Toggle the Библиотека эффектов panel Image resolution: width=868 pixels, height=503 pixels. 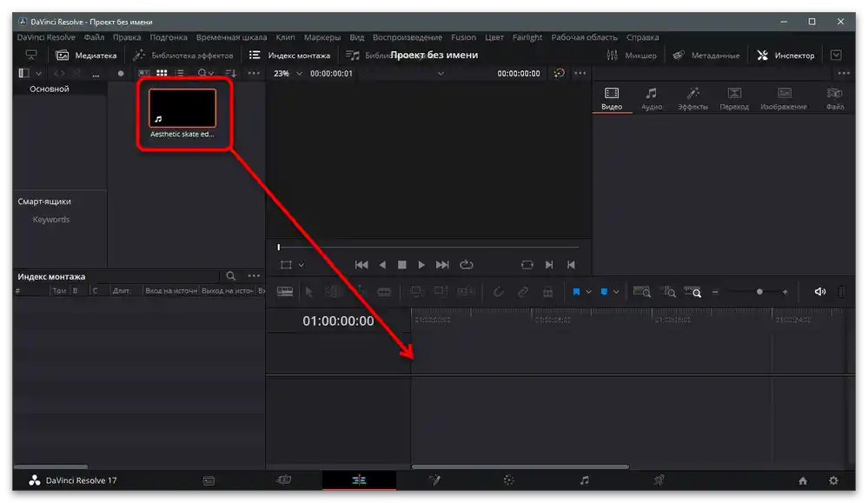pyautogui.click(x=183, y=56)
